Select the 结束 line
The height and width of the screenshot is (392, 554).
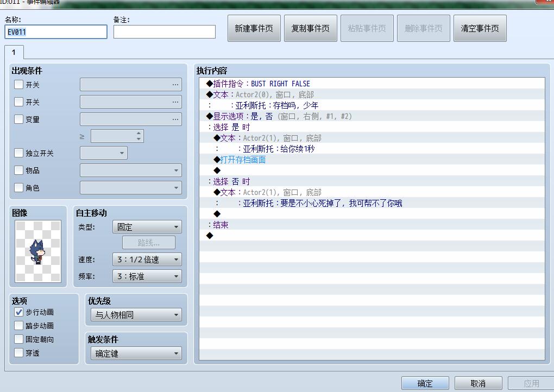[372, 225]
